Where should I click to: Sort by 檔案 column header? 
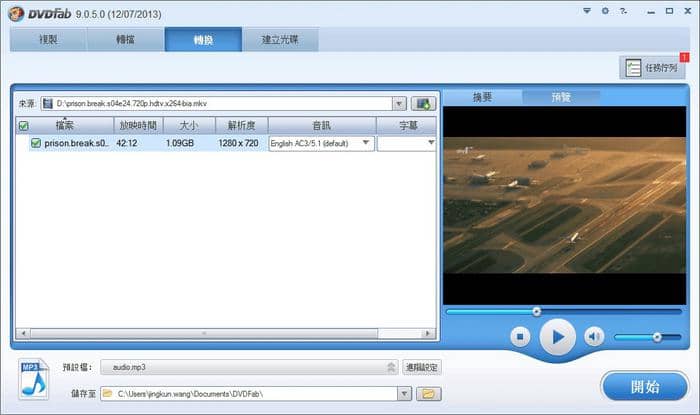click(x=65, y=126)
